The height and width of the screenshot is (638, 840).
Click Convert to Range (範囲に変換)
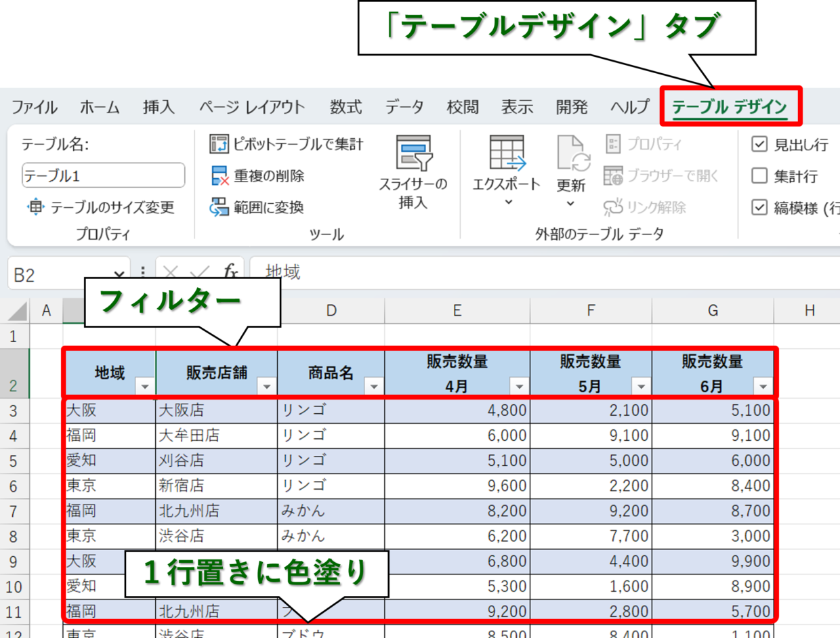(257, 207)
